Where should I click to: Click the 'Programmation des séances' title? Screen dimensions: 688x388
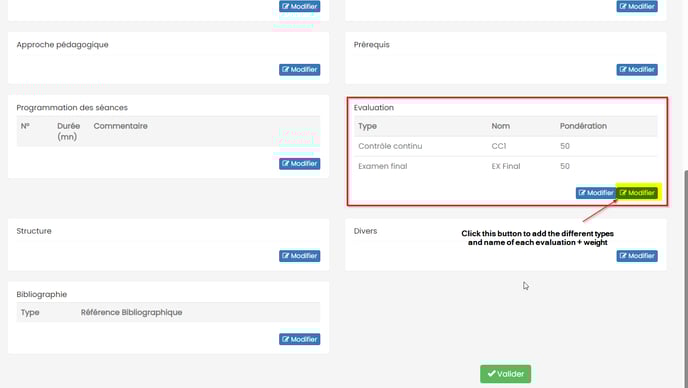tap(72, 108)
